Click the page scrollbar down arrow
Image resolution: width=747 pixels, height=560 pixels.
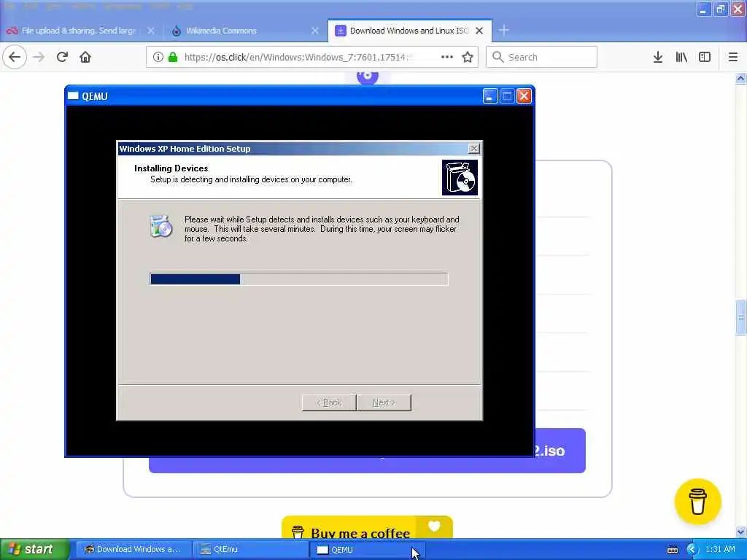pos(741,532)
